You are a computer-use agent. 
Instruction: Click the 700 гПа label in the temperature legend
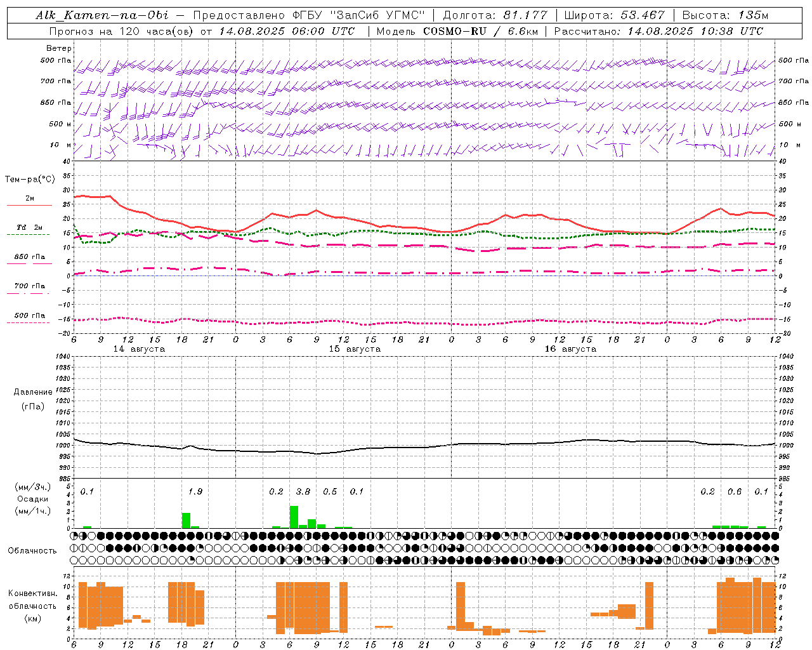coord(30,286)
